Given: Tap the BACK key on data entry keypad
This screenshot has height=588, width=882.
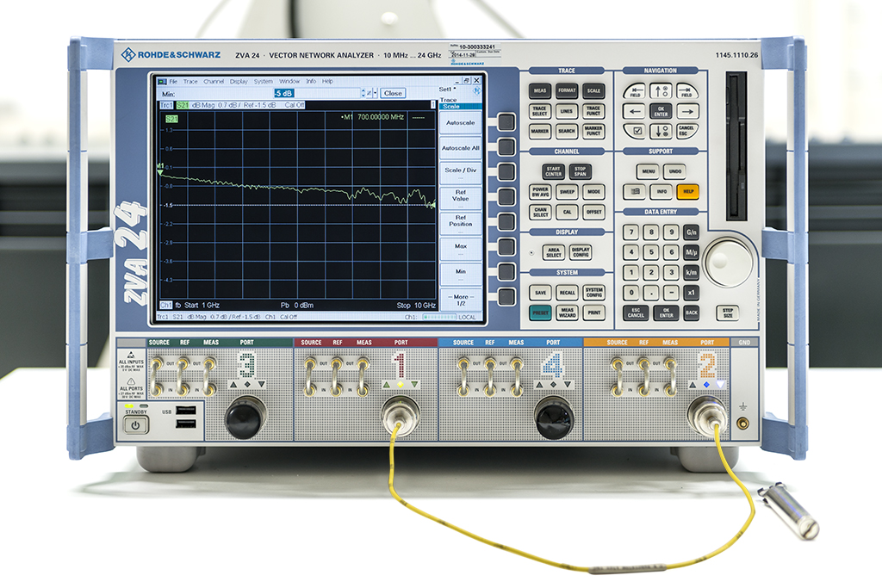Looking at the screenshot, I should (692, 313).
